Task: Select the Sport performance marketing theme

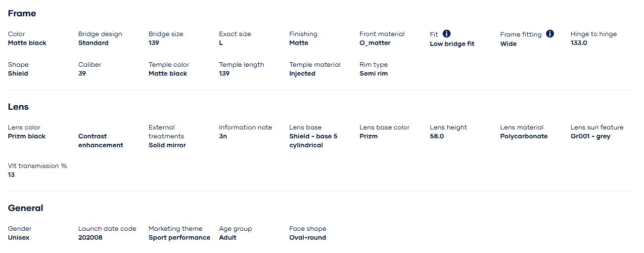Action: pos(179,238)
